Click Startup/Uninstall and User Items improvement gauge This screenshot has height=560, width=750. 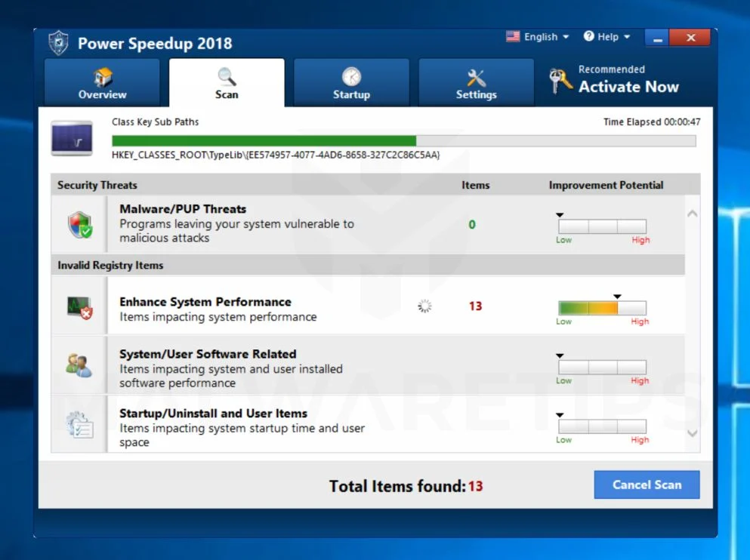tap(602, 426)
